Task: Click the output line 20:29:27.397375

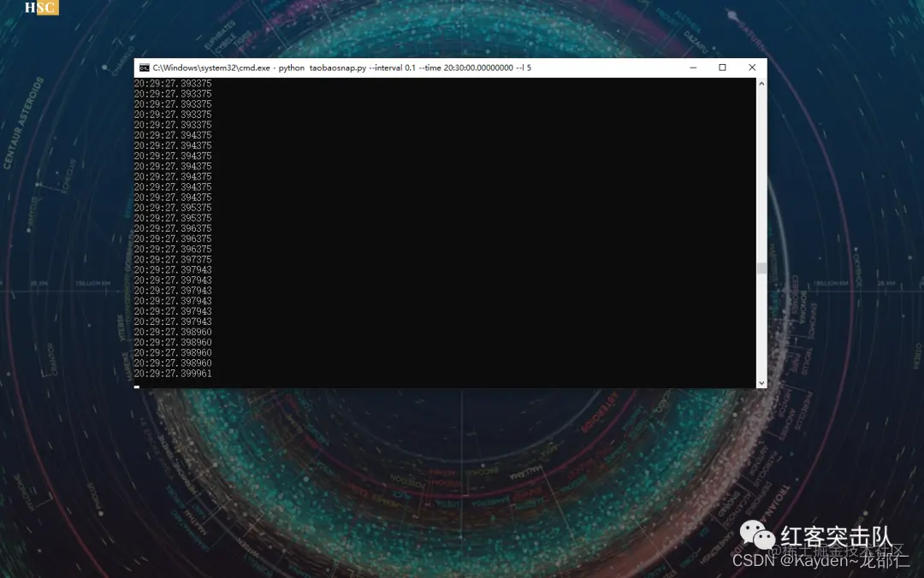Action: pos(173,259)
